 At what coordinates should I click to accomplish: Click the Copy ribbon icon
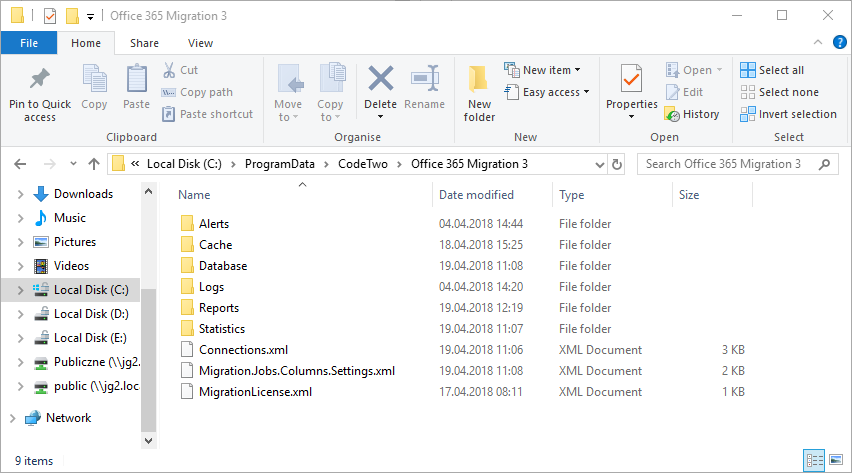coord(94,79)
